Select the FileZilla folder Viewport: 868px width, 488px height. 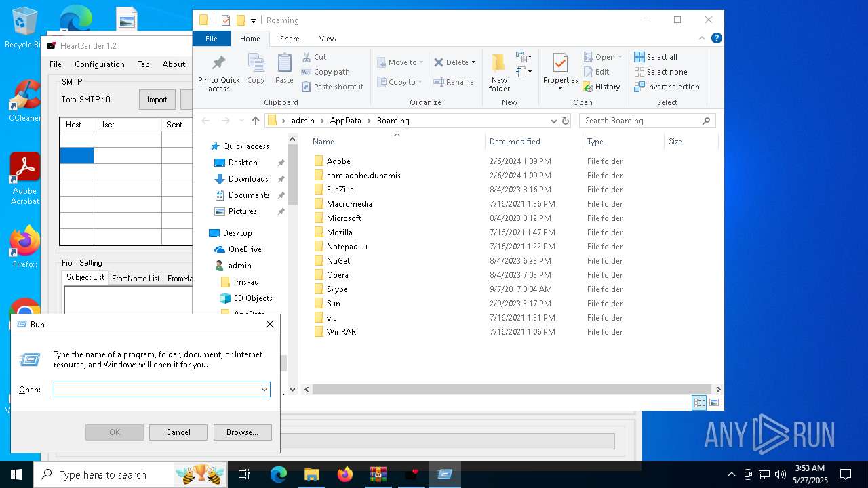[x=340, y=190]
